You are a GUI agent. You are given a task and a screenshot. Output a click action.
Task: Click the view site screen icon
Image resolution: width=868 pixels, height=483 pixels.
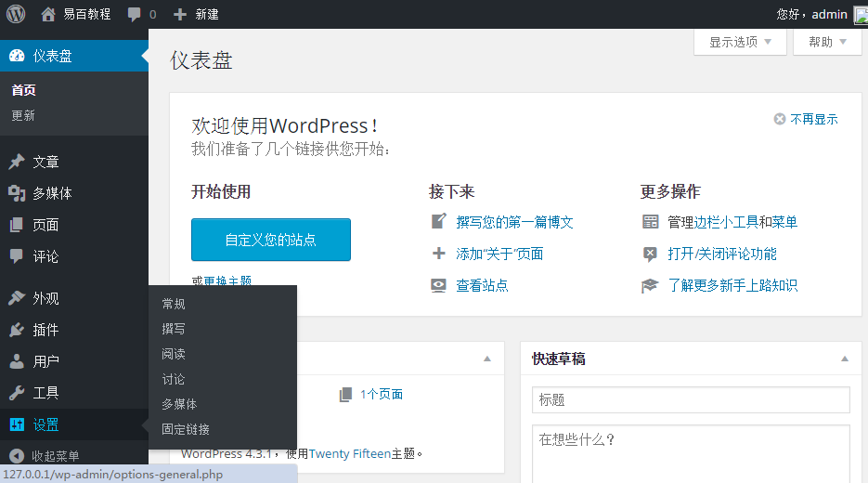click(438, 285)
